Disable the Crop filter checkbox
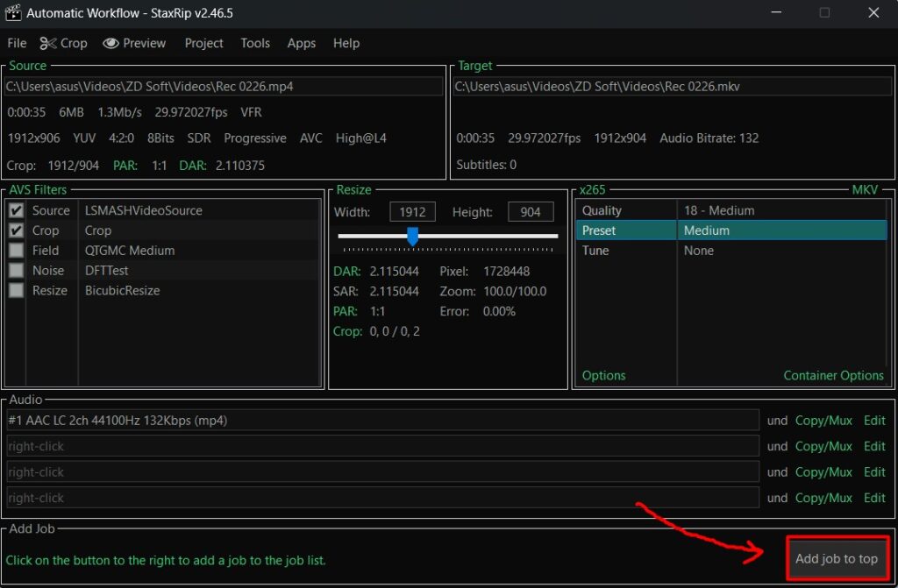 [x=16, y=230]
